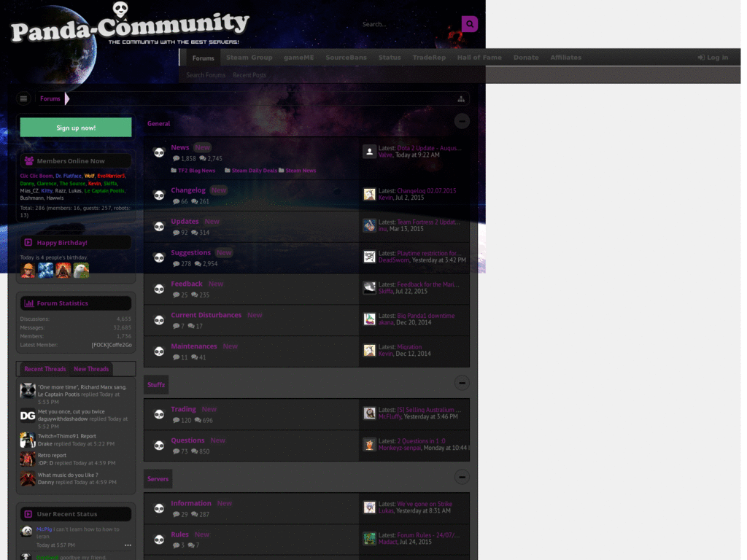Click the Forum Statistics bar chart icon

[28, 303]
